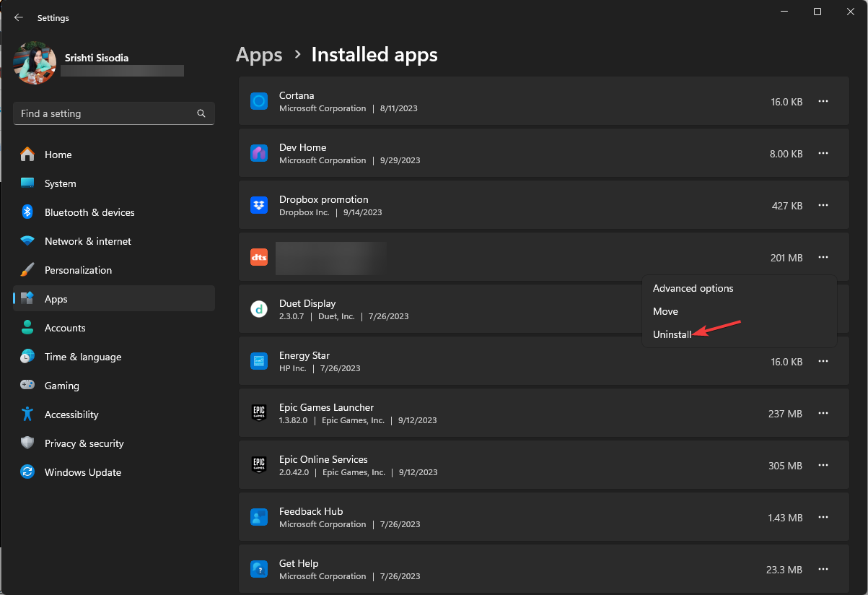868x595 pixels.
Task: Click the Privacy & security shield icon
Action: tap(27, 443)
